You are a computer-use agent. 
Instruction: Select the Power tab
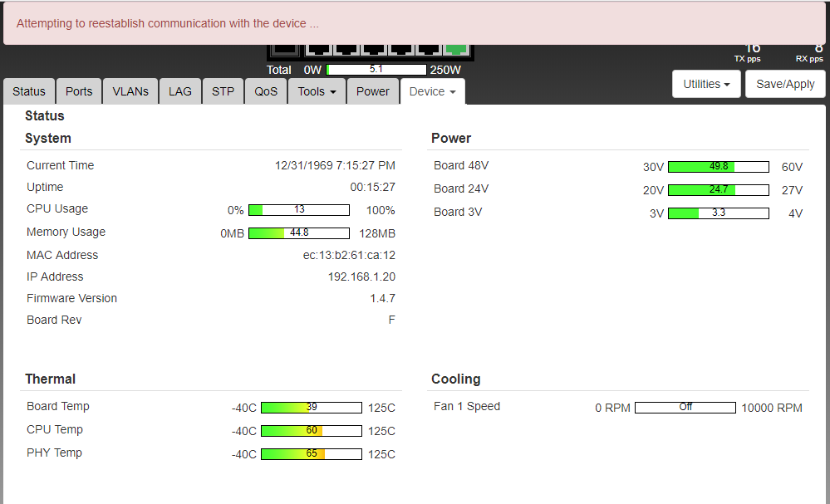click(x=372, y=91)
